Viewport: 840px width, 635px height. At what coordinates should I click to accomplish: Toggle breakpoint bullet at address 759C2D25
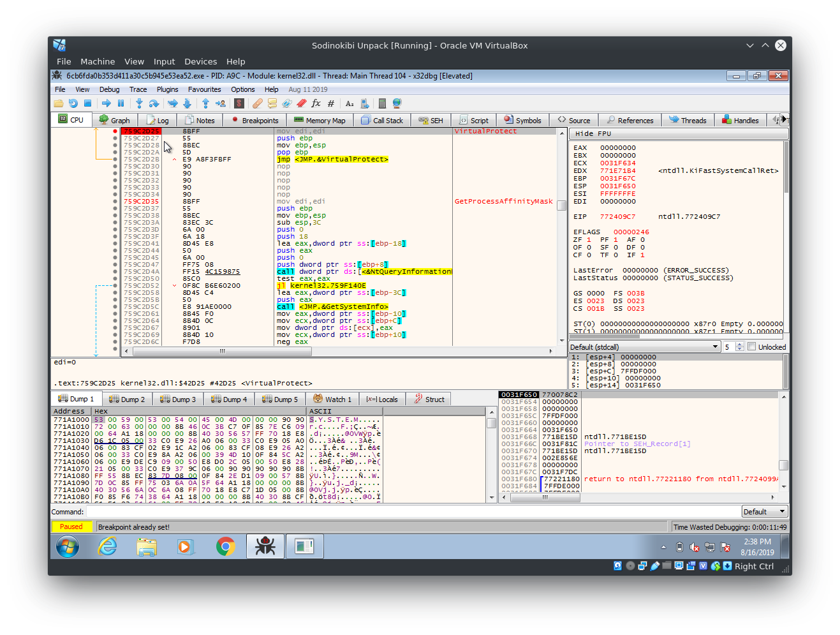click(x=115, y=131)
